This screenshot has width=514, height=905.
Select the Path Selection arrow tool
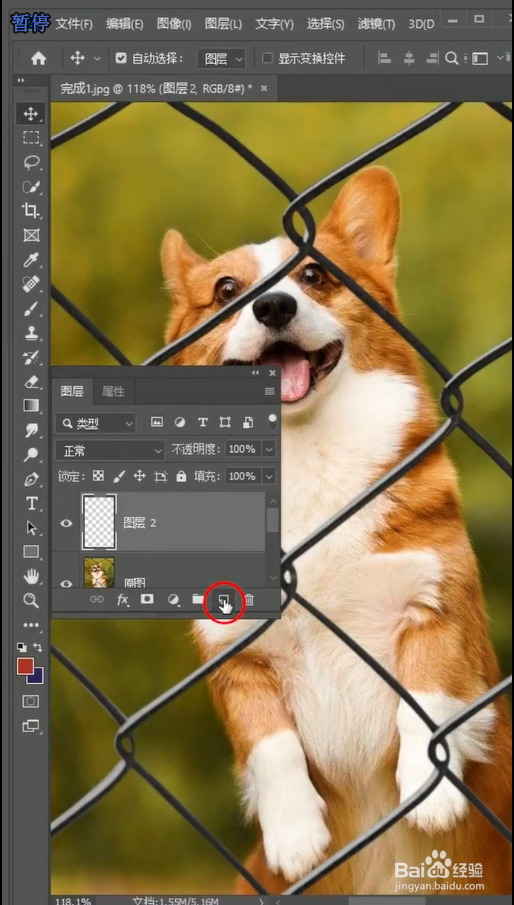point(31,528)
